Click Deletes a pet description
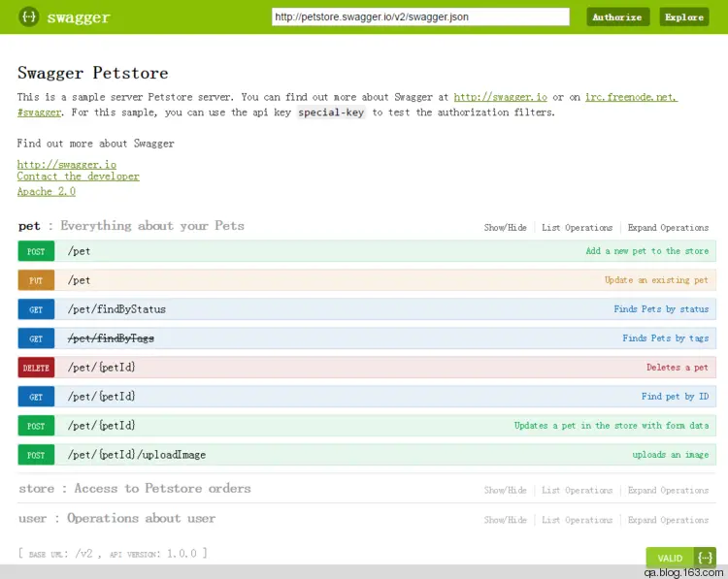 click(677, 368)
